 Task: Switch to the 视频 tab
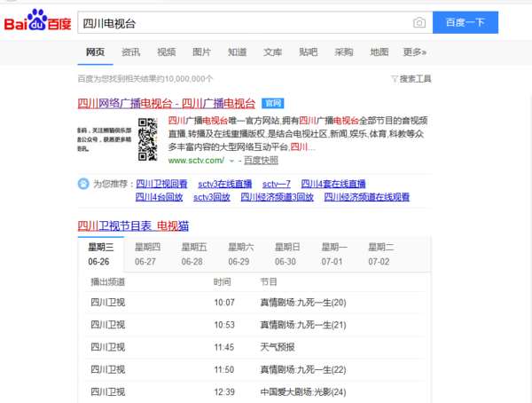167,52
